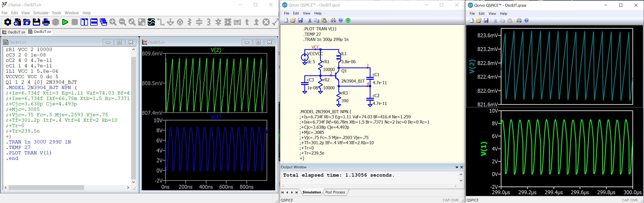Select the inductor component tool in LTspice

tap(209, 22)
